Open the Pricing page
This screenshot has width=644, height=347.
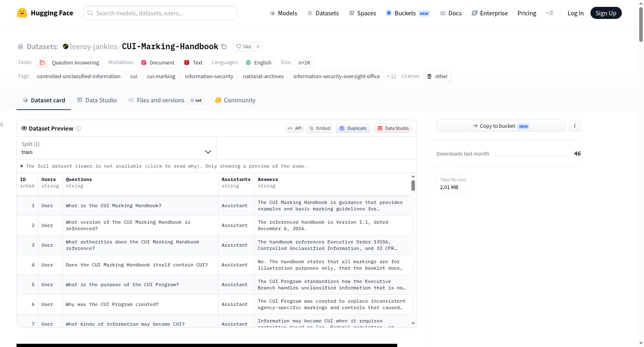(527, 13)
